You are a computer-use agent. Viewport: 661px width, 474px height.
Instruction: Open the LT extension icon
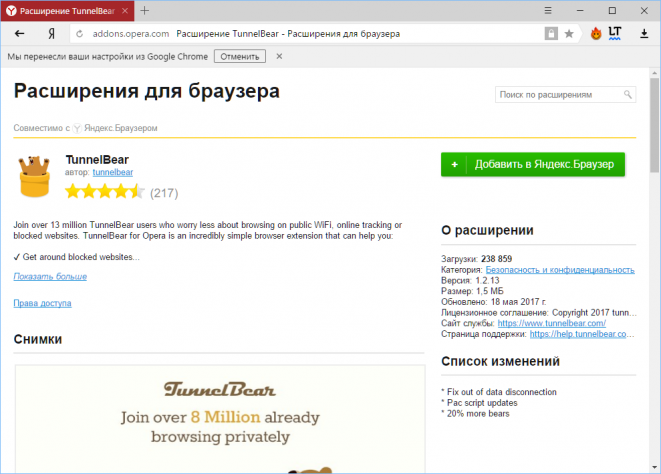[x=615, y=33]
